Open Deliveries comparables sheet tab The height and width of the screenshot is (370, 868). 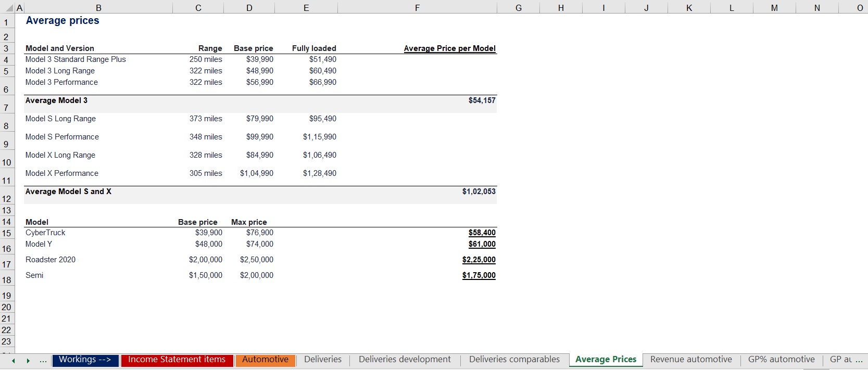pos(514,360)
